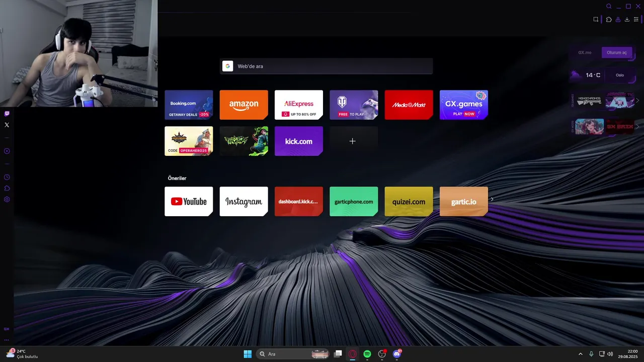The image size is (644, 362).
Task: Open extensions icon in top toolbar
Action: point(609,20)
